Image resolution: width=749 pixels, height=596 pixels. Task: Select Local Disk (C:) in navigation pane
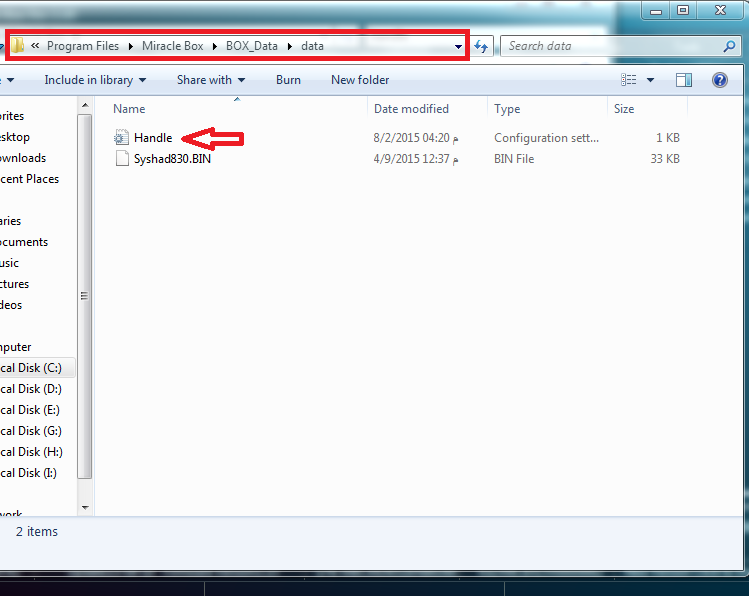[31, 368]
